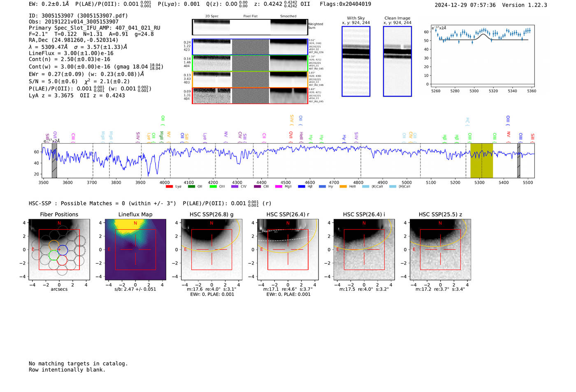Click the magenta MgII legend swatch
This screenshot has height=392, width=576.
tap(279, 187)
